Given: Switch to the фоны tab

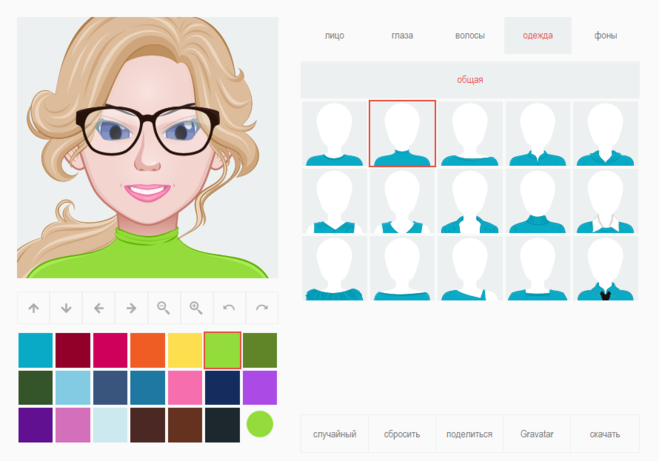Looking at the screenshot, I should [605, 36].
